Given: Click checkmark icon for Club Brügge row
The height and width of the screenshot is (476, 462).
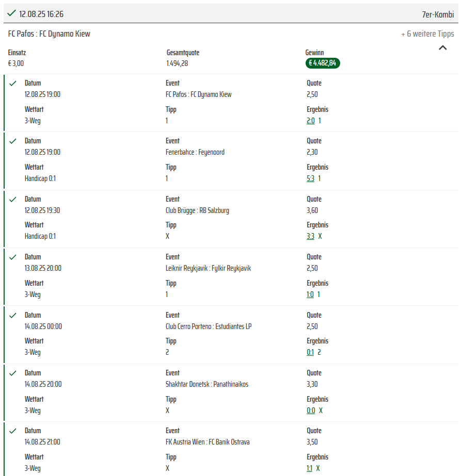Looking at the screenshot, I should point(13,200).
